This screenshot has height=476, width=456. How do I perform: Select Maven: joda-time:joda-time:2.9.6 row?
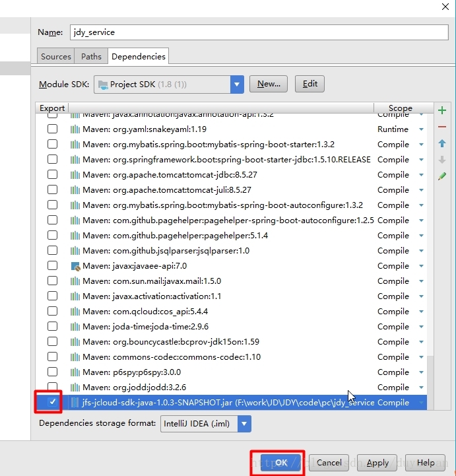point(231,327)
